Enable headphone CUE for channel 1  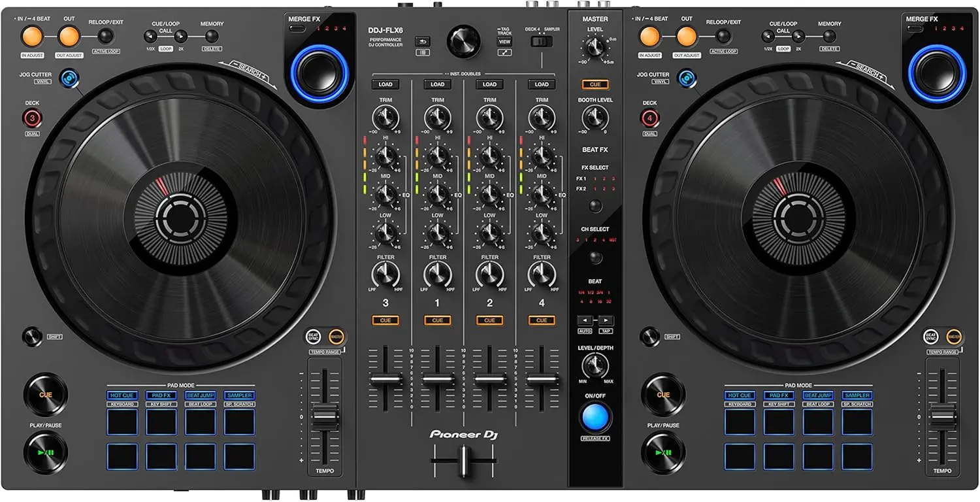tap(438, 320)
